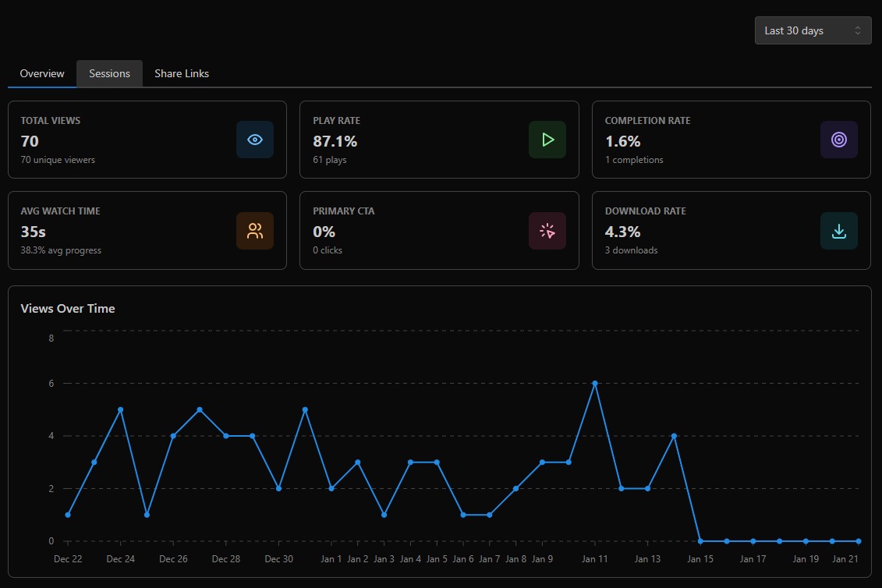The image size is (882, 588).
Task: Open the Share Links tab
Action: (x=181, y=73)
